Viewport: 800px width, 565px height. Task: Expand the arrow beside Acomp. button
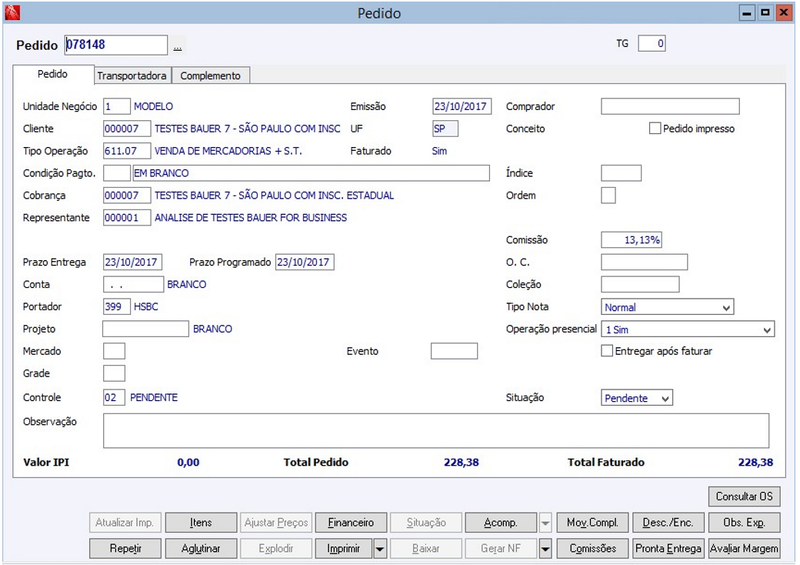[545, 523]
